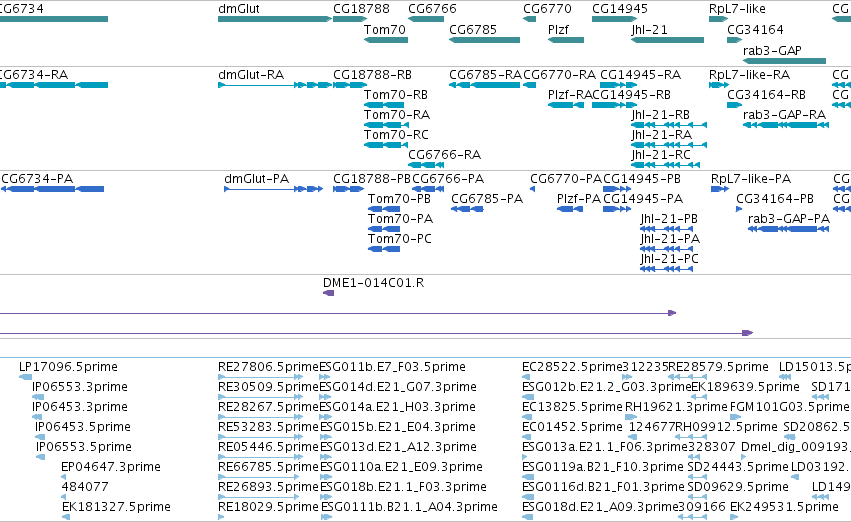Screen dimensions: 851x522
Task: Select the CG6785-RA transcript
Action: pos(484,85)
